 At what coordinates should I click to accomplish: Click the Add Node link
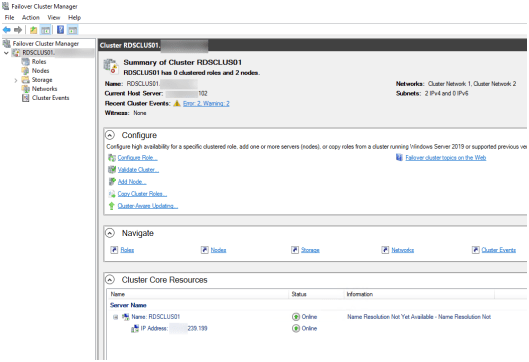click(132, 182)
